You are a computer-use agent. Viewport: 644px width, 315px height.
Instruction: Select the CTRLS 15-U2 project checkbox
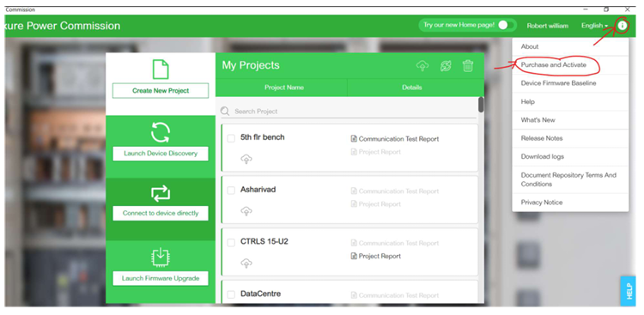[231, 243]
